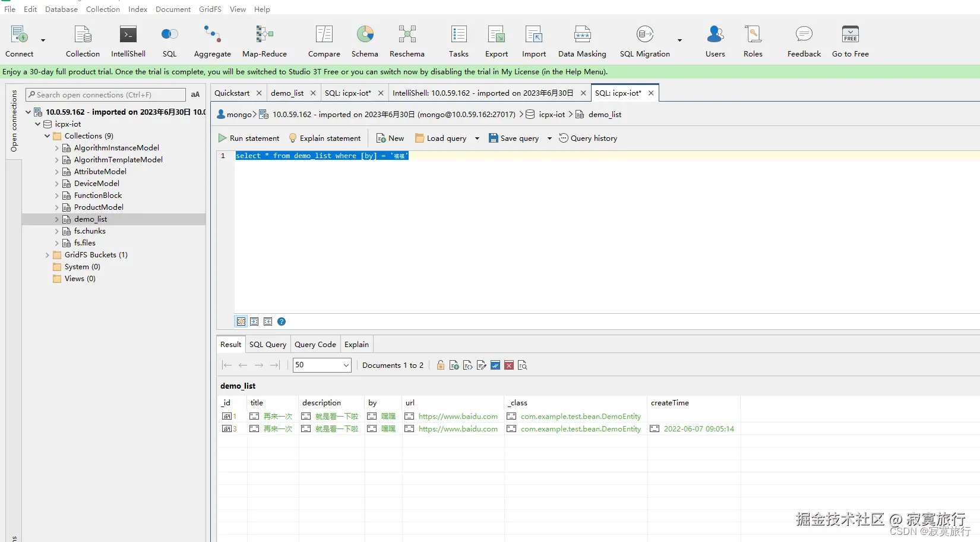Open the Load query dropdown arrow
Screen dimensions: 980x542
coord(477,138)
